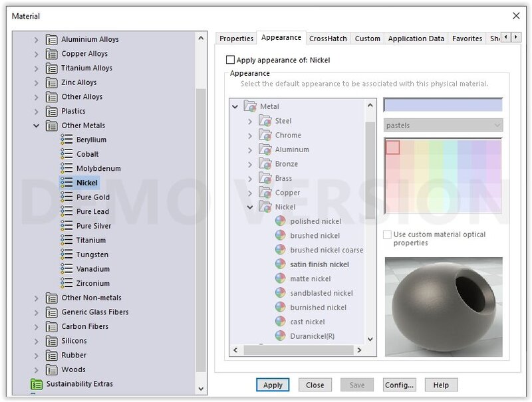Select Pure Lead in material tree
The width and height of the screenshot is (532, 402).
click(x=92, y=211)
